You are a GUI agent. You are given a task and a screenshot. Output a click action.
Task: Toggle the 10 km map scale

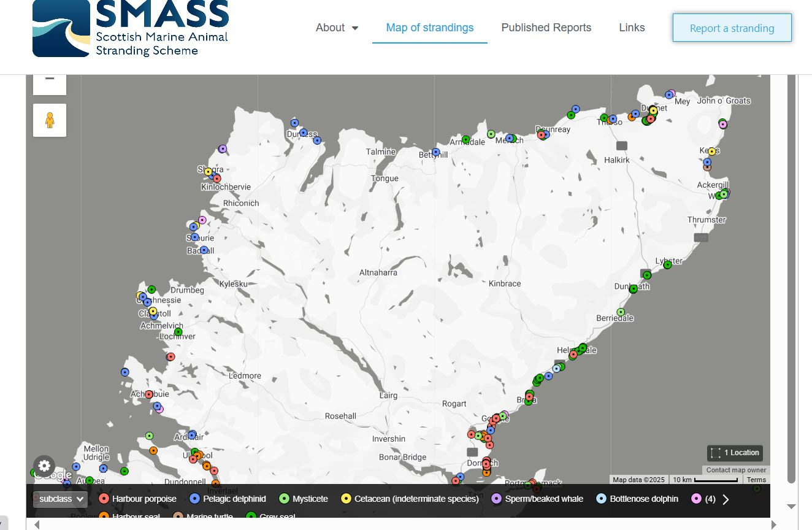pyautogui.click(x=705, y=480)
